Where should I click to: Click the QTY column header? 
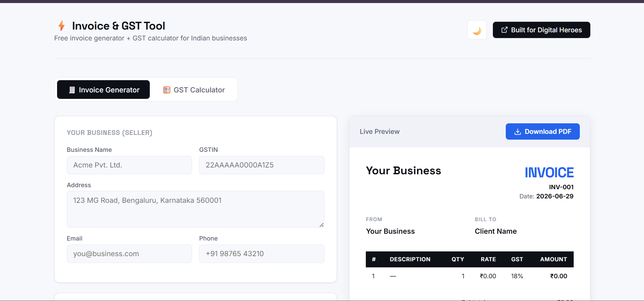(458, 259)
